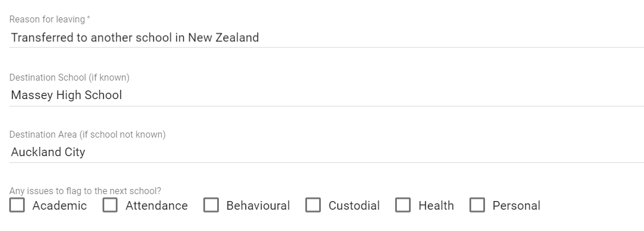Select the Health checkbox square
644x231 pixels.
click(x=403, y=206)
